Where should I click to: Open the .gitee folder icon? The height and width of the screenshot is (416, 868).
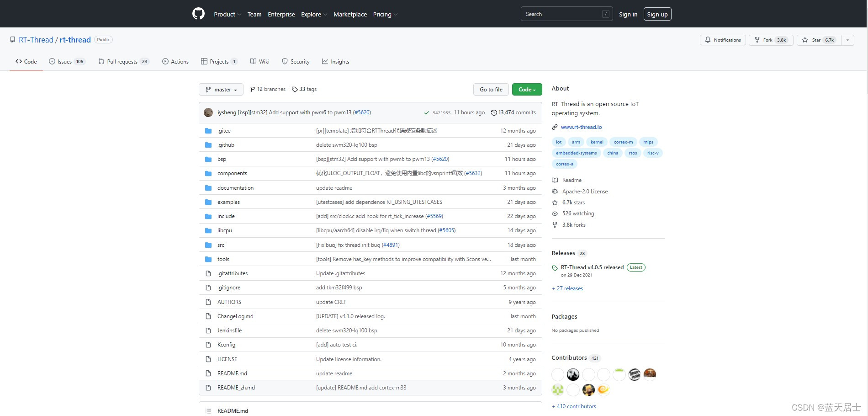coord(208,131)
